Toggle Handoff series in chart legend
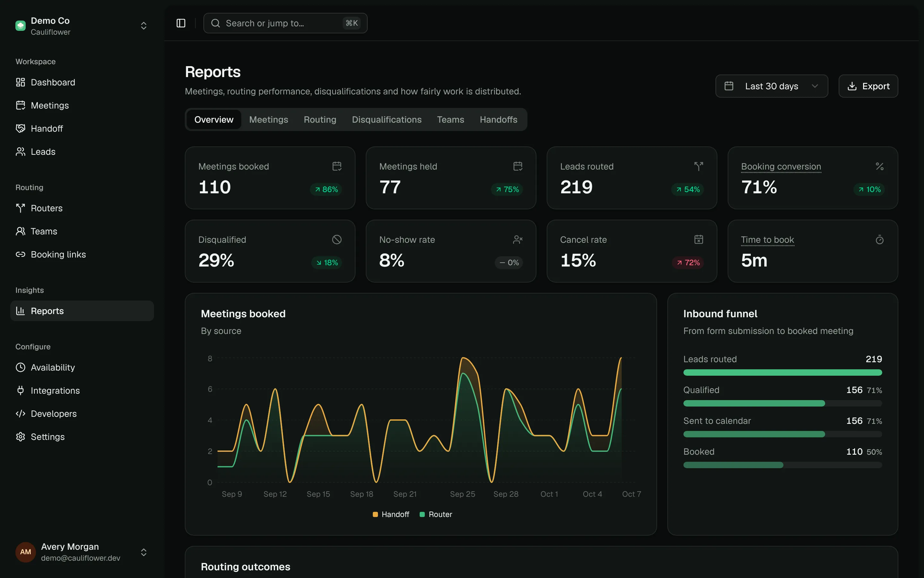The width and height of the screenshot is (924, 578). tap(390, 514)
